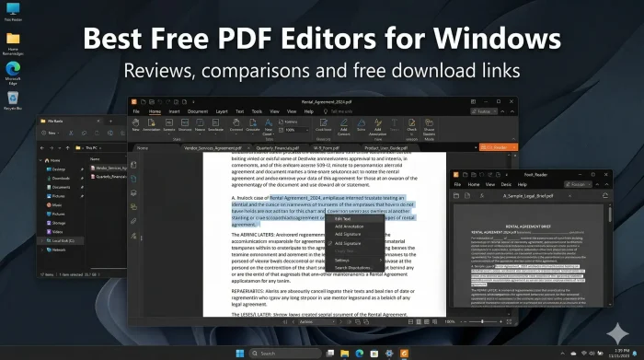Open the Microsoft Edge desktop icon

(x=13, y=73)
